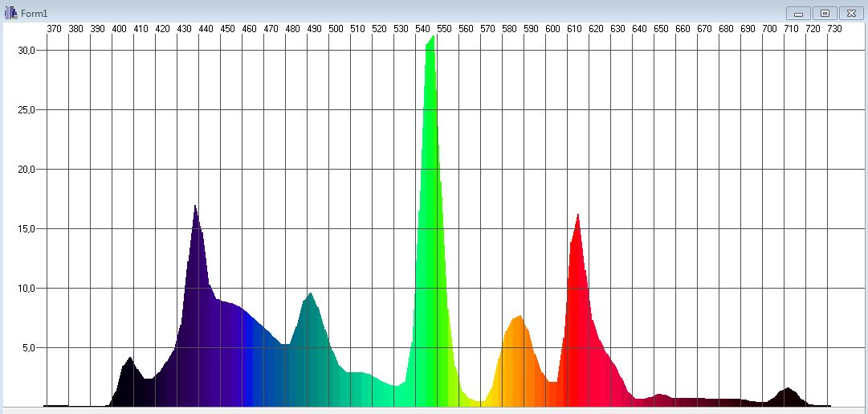This screenshot has width=868, height=414.
Task: Close the Form1 window
Action: coord(852,14)
